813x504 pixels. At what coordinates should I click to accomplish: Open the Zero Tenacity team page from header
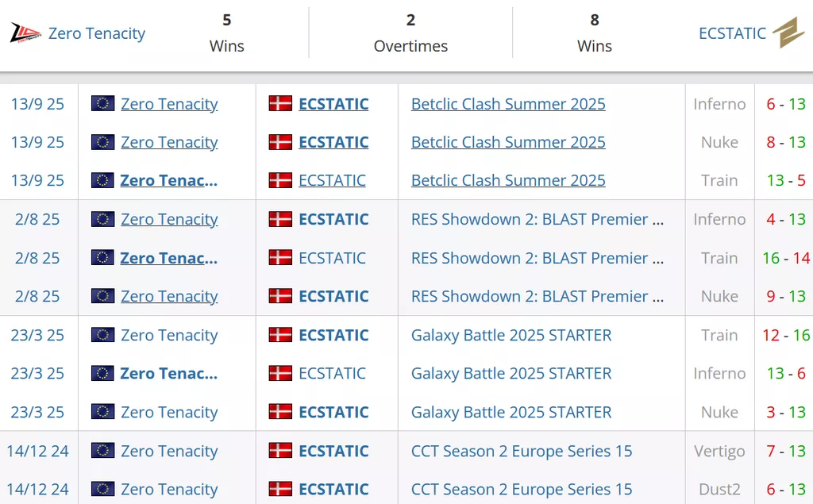point(97,33)
